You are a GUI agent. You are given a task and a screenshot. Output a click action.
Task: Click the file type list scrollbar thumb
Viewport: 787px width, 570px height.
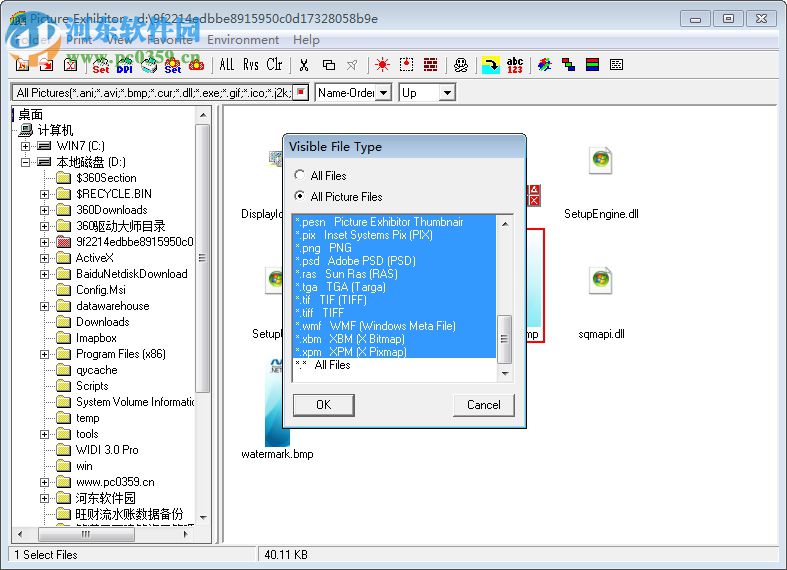point(505,339)
